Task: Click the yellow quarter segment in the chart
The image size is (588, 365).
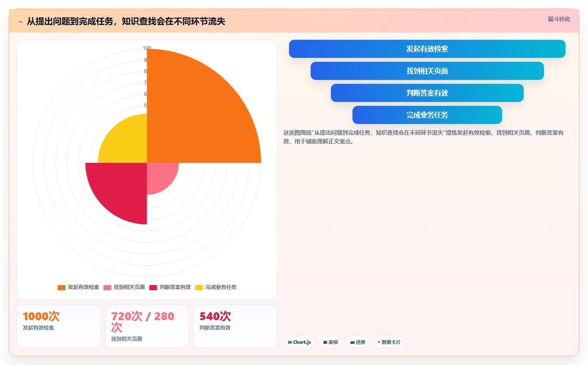Action: click(127, 143)
